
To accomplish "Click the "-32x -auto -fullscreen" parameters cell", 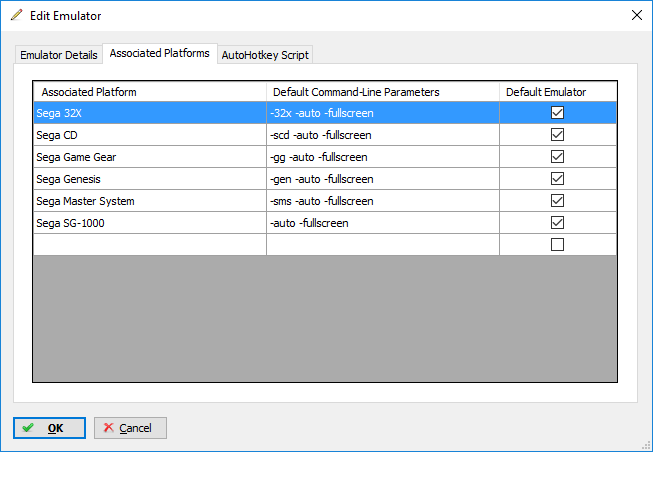I will click(383, 113).
